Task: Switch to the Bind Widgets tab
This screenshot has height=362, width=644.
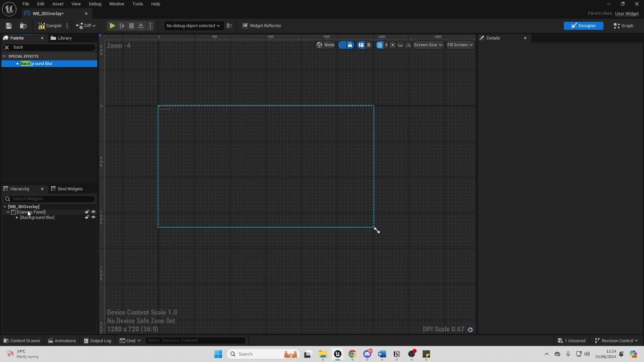Action: click(x=66, y=189)
